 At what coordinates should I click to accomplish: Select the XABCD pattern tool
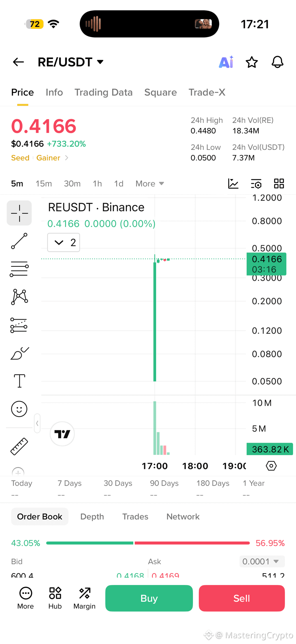19,297
